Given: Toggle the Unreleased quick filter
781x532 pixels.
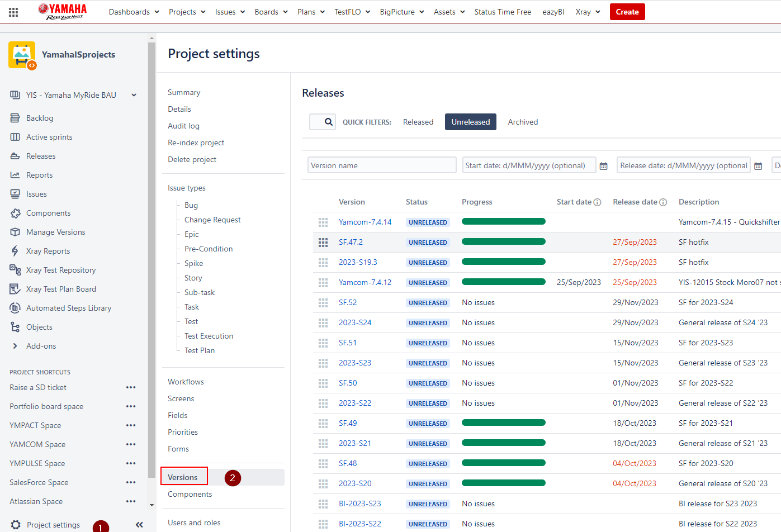Looking at the screenshot, I should pyautogui.click(x=471, y=122).
